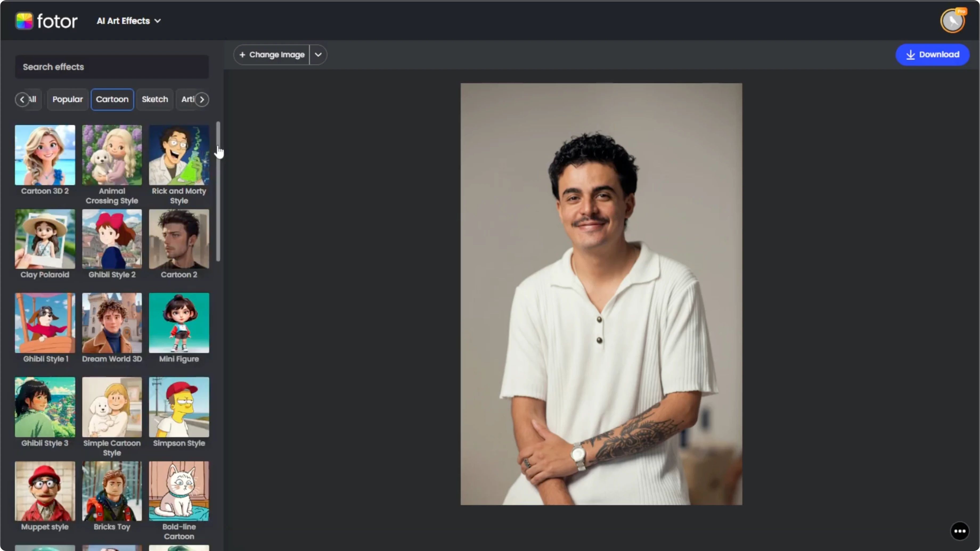
Task: Apply the Muppet style effect
Action: point(45,491)
